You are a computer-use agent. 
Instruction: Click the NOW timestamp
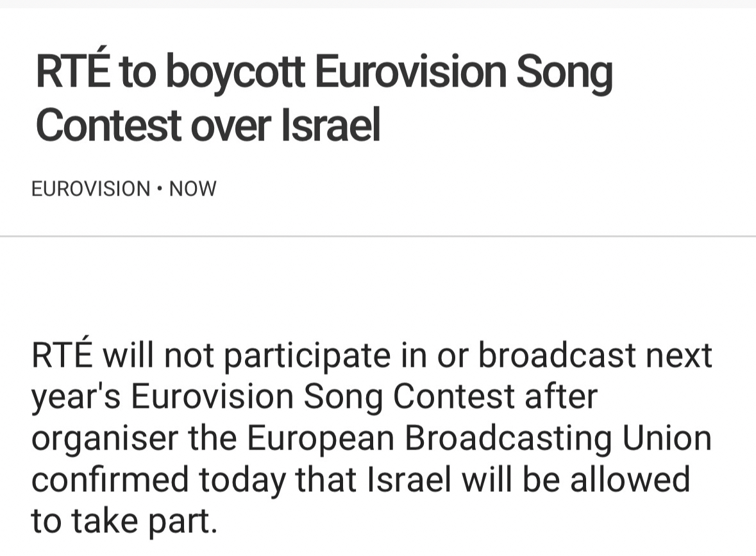192,189
